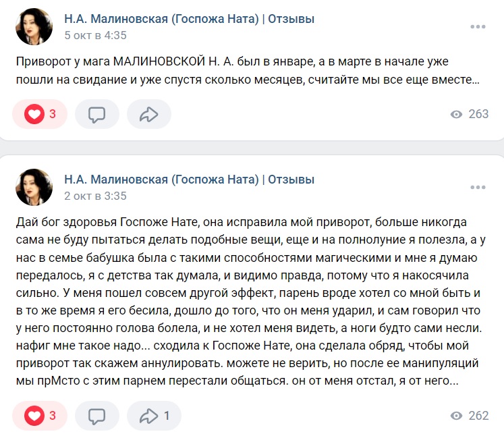Open the second post's profile avatar
The height and width of the screenshot is (438, 504).
coord(34,187)
